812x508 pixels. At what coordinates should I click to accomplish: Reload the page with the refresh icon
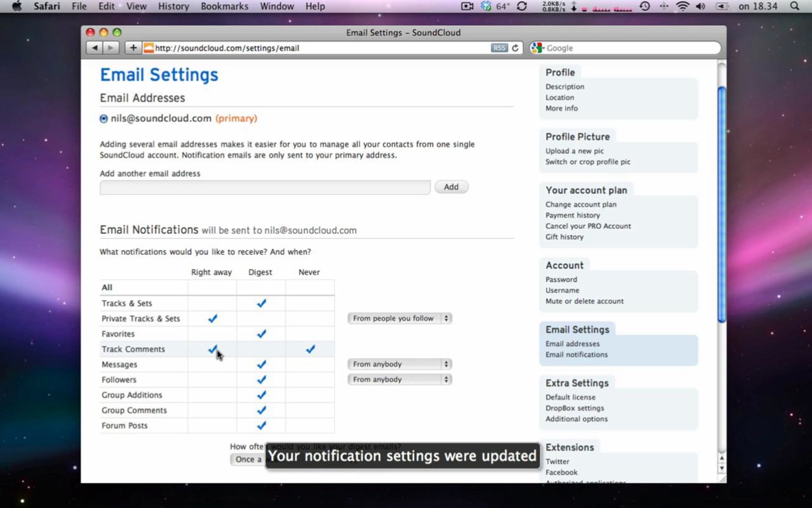pyautogui.click(x=515, y=48)
